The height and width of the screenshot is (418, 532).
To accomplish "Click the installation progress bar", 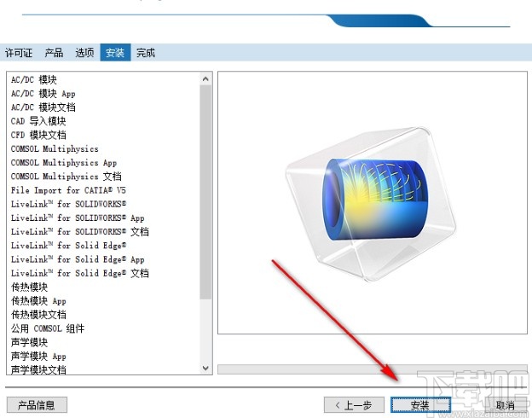I will point(373,369).
